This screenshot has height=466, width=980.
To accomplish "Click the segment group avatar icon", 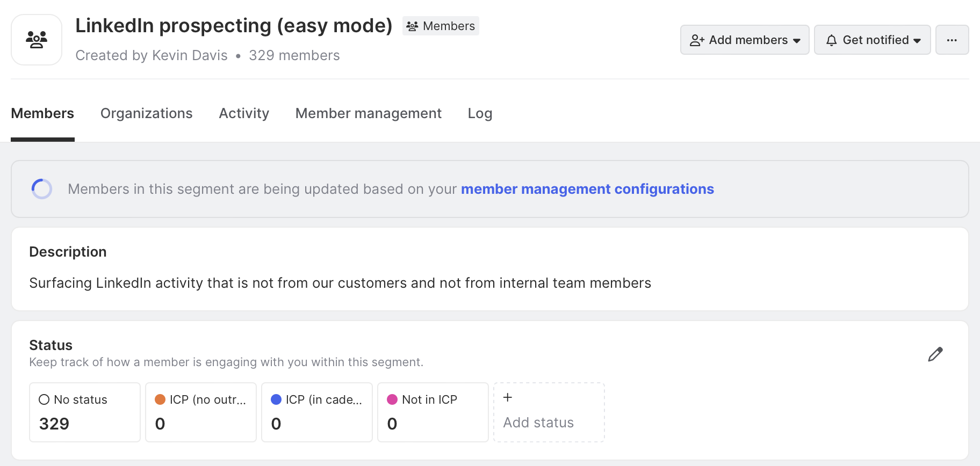I will click(x=37, y=40).
